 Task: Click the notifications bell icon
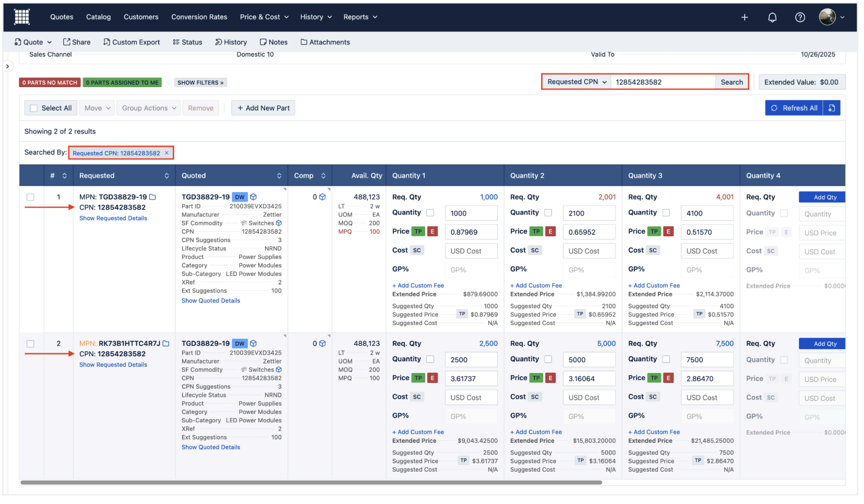pos(772,17)
